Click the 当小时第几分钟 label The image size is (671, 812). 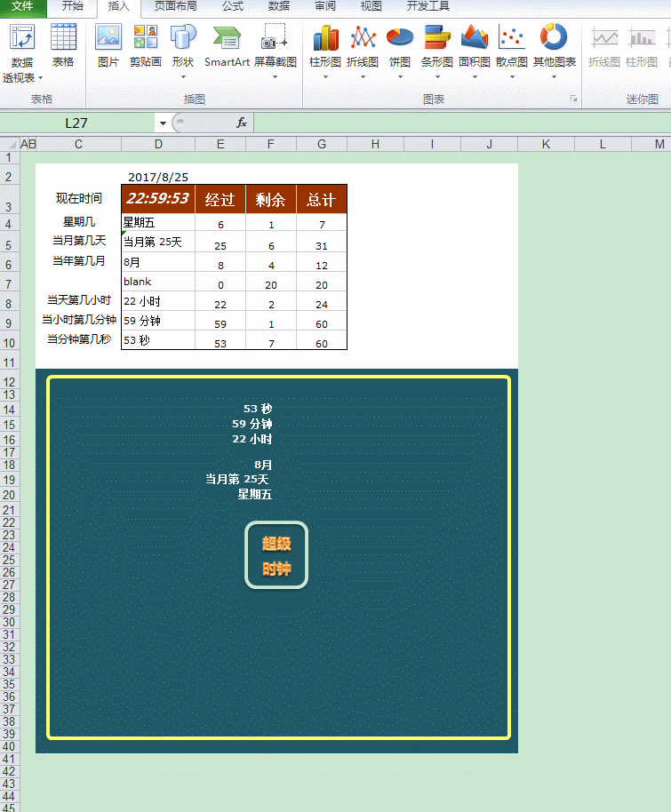[x=79, y=320]
